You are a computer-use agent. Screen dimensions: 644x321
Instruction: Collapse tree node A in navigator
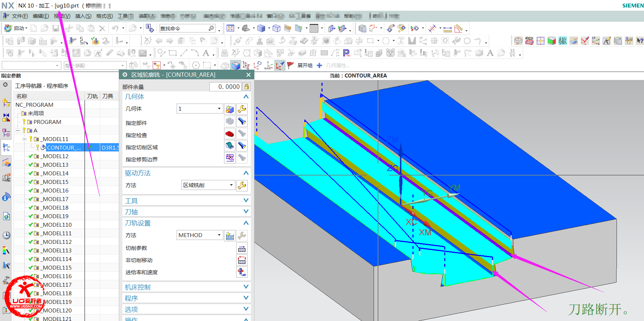point(17,130)
